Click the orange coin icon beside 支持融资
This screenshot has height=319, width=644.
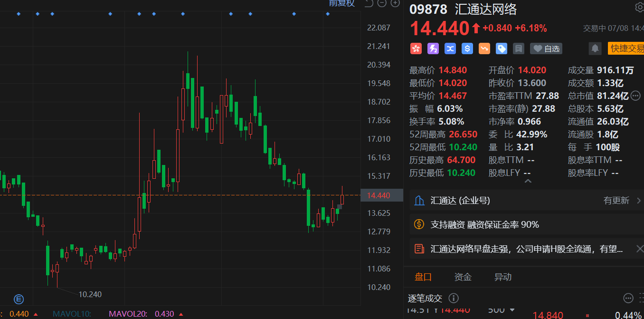click(x=419, y=224)
